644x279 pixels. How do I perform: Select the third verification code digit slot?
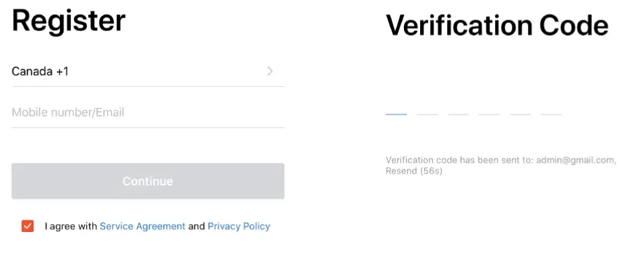(x=458, y=108)
